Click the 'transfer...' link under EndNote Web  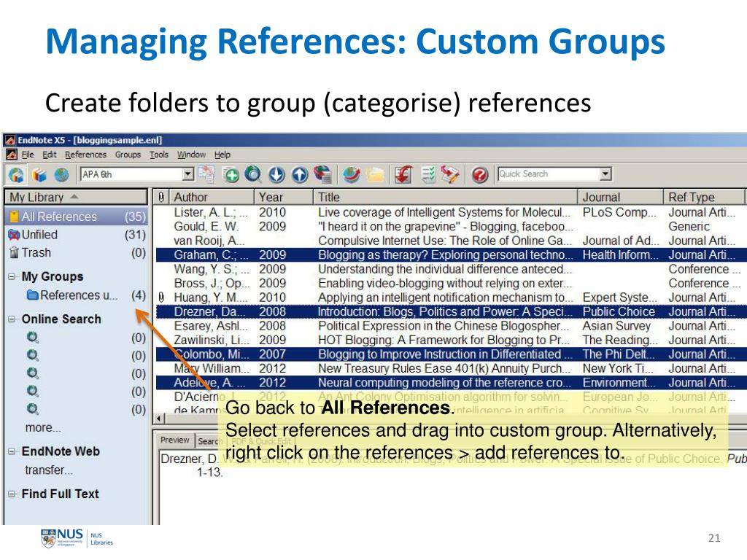click(48, 470)
